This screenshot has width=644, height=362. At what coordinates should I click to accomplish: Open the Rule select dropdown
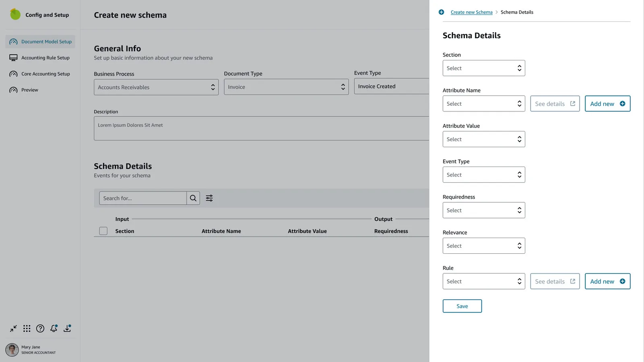(484, 282)
